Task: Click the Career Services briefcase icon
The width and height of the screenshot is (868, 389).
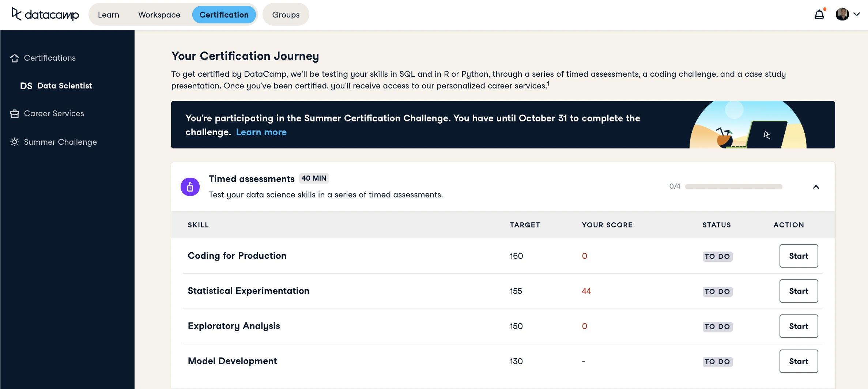Action: tap(15, 114)
